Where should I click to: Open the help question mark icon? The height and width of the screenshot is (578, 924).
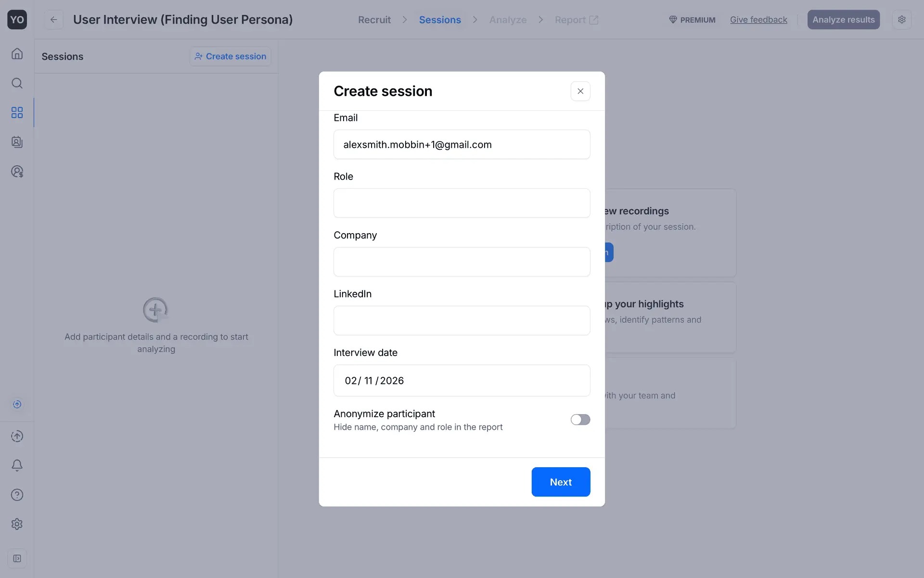click(x=17, y=495)
